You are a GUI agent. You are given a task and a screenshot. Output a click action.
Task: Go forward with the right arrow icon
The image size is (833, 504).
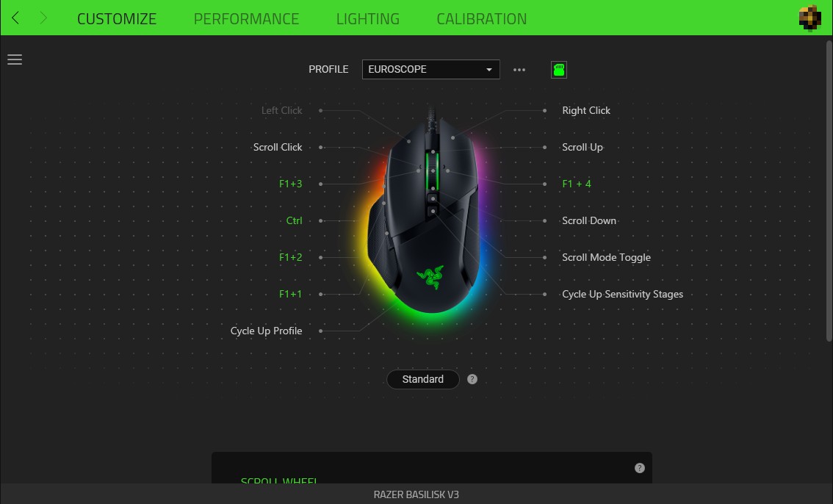[43, 18]
